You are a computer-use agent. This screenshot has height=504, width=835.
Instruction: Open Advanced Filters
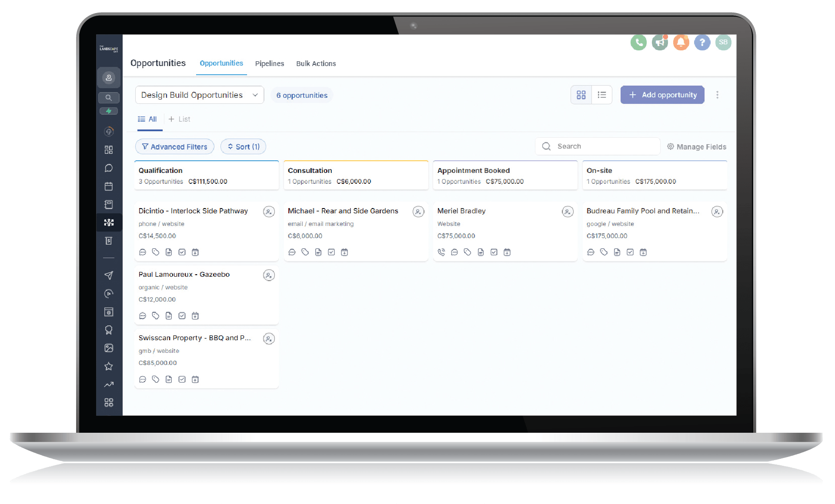tap(174, 147)
